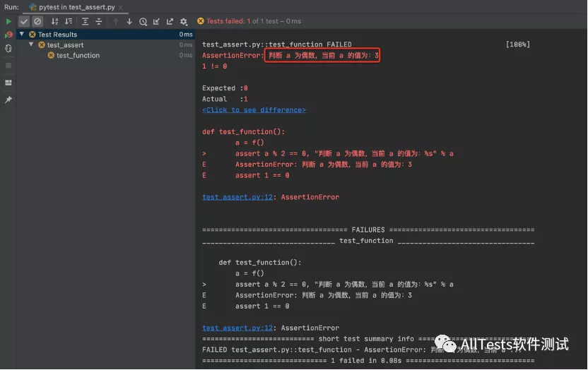Viewport: 588px width, 370px height.
Task: Click the Stop process square icon
Action: [8, 66]
